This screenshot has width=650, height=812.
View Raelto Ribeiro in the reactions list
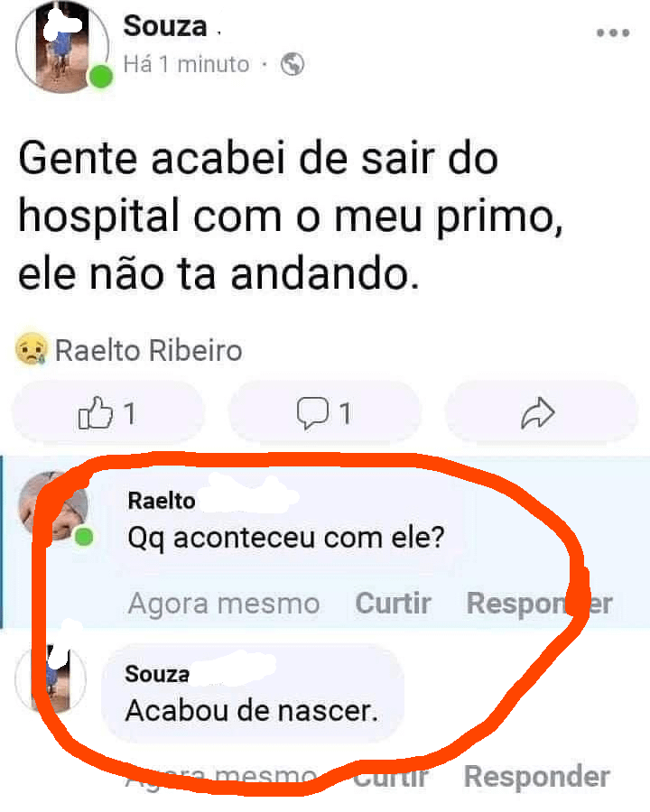tap(149, 349)
